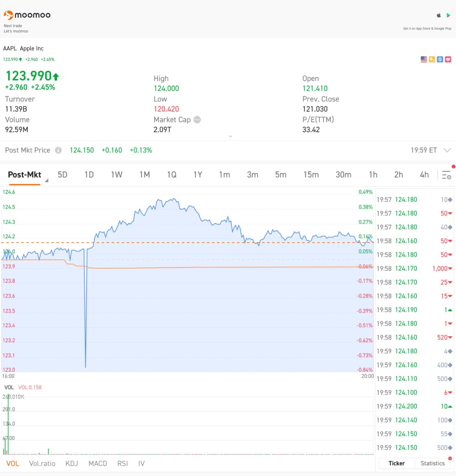
Task: Click the red heart favorite icon
Action: (448, 59)
